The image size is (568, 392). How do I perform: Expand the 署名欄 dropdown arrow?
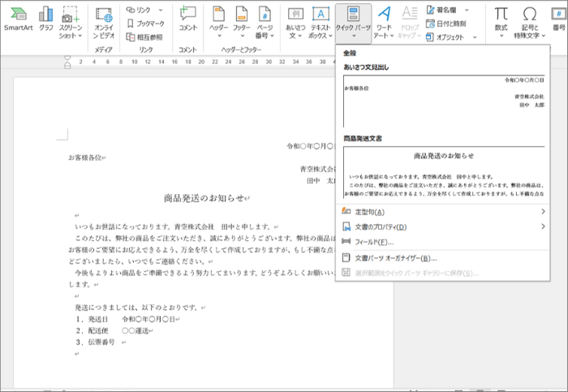467,10
